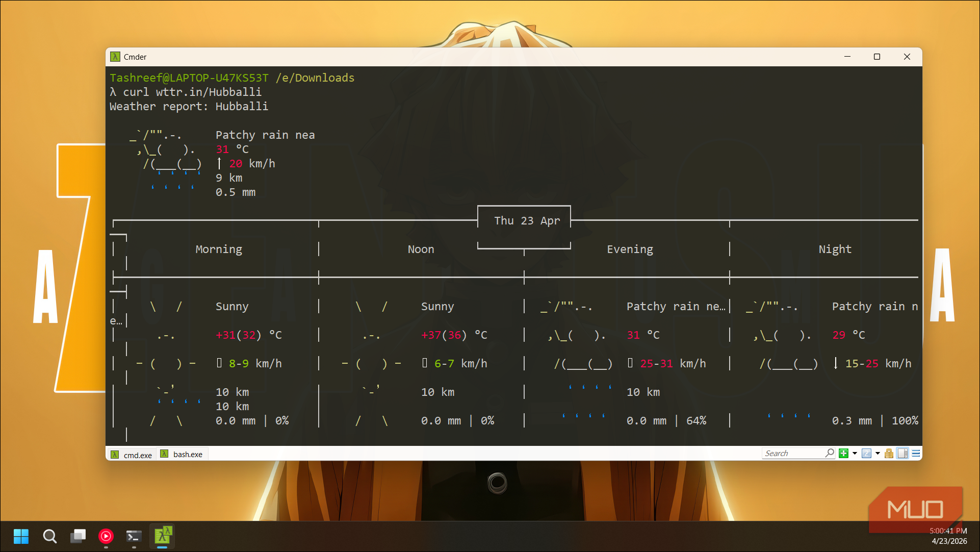Click the 'curl wttr.in/Hubballi' command text
980x552 pixels.
[192, 92]
